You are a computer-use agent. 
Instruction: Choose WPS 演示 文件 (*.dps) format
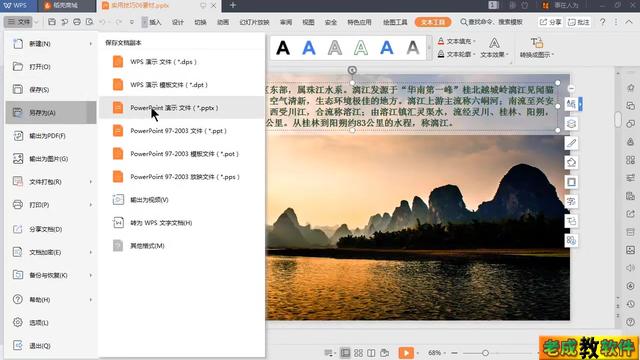click(x=182, y=62)
